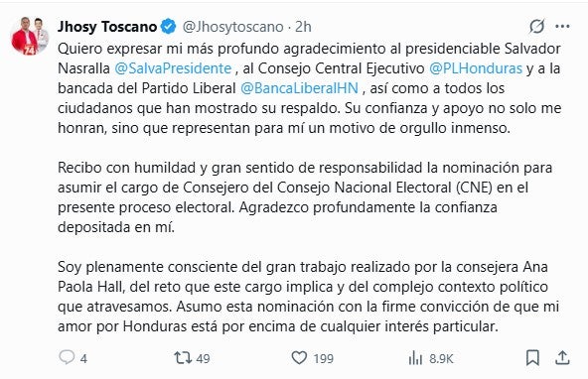Click the reply speech bubble icon
The image size is (588, 379).
(x=67, y=357)
